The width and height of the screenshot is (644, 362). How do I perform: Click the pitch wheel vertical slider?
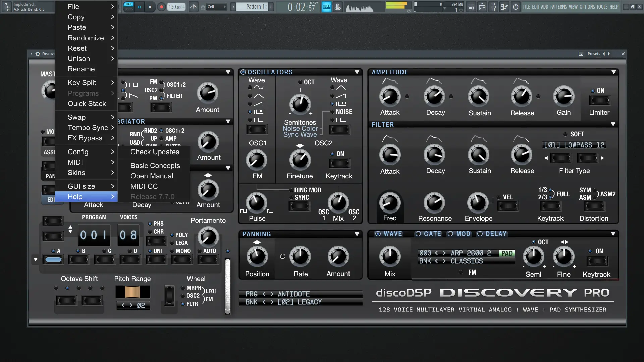228,286
